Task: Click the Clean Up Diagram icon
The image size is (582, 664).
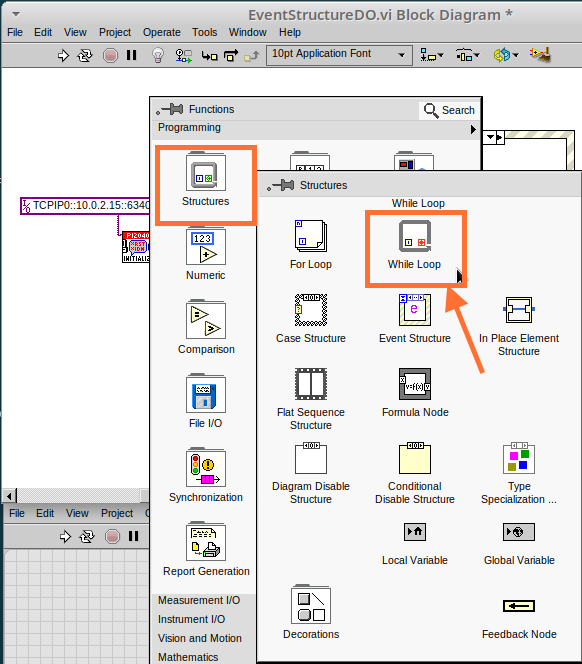Action: (540, 55)
